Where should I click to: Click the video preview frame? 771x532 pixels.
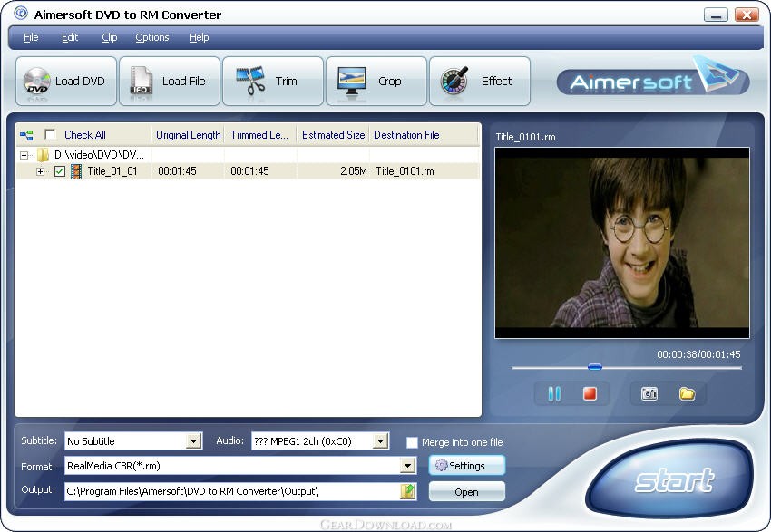(622, 243)
